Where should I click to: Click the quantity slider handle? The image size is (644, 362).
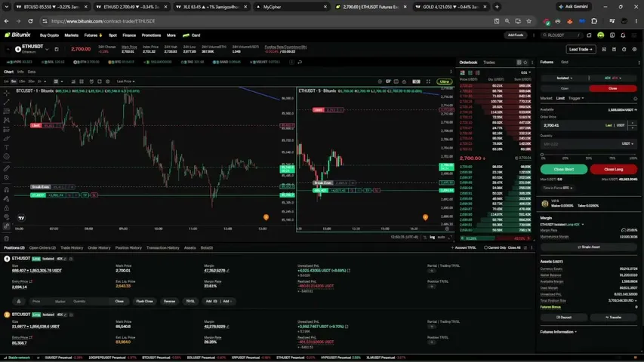point(542,155)
